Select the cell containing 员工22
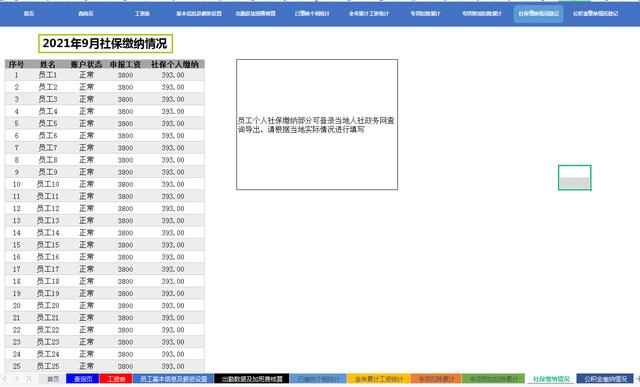 [x=48, y=330]
